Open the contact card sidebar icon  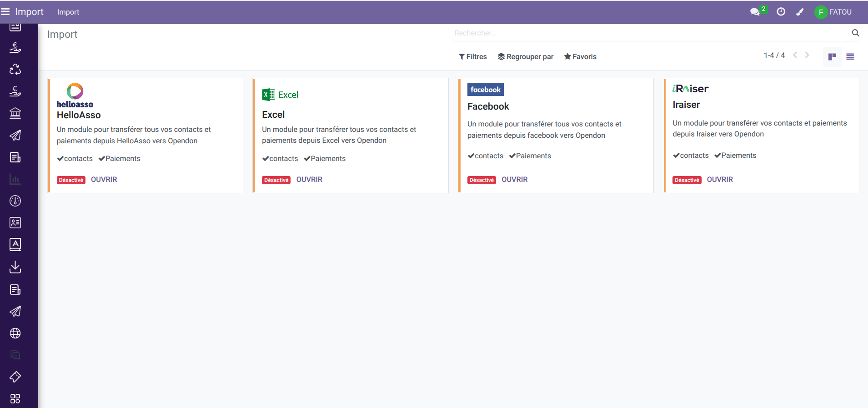coord(15,223)
